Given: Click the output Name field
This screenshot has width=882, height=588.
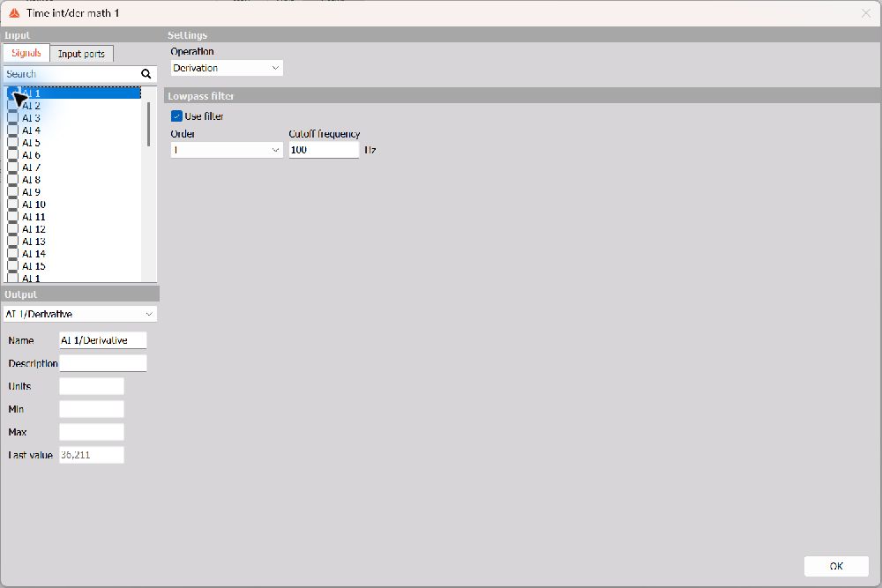Looking at the screenshot, I should pos(103,340).
